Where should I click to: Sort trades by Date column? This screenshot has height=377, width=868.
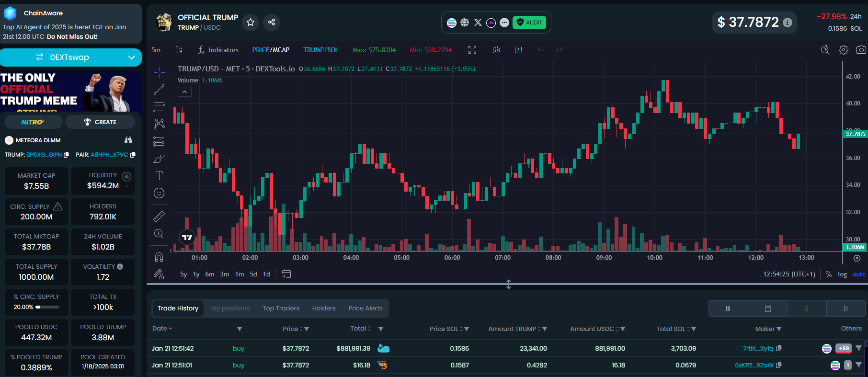point(162,329)
